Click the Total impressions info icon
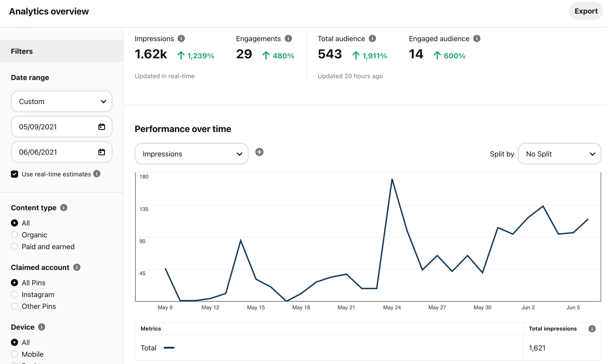607x364 pixels. (x=592, y=329)
